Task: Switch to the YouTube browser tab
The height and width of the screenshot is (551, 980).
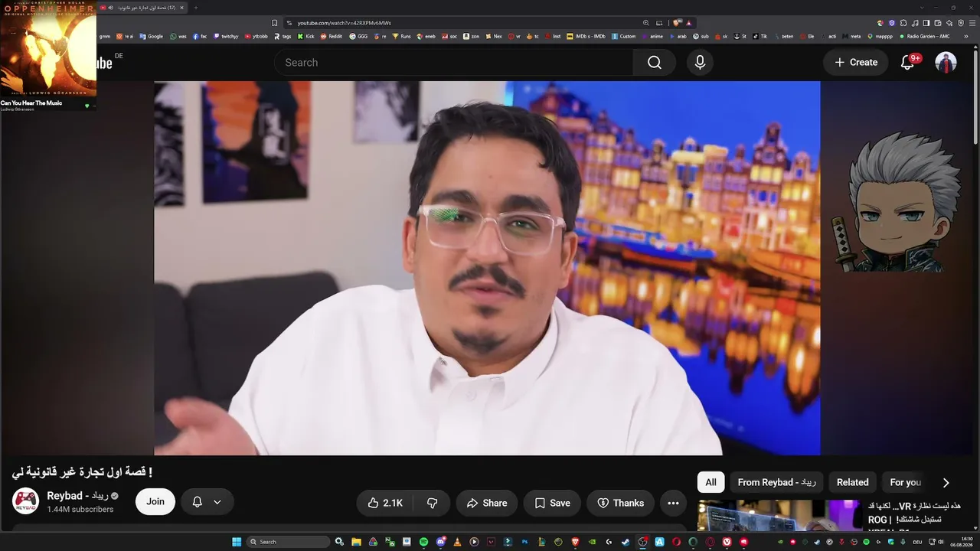Action: pyautogui.click(x=142, y=8)
